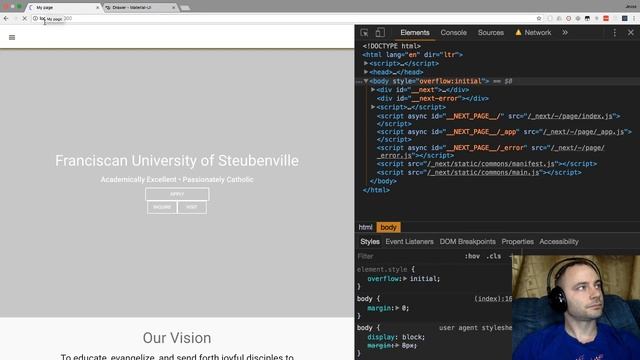Viewport: 640px width, 360px height.
Task: Click the red square extension icon
Action: point(606,18)
